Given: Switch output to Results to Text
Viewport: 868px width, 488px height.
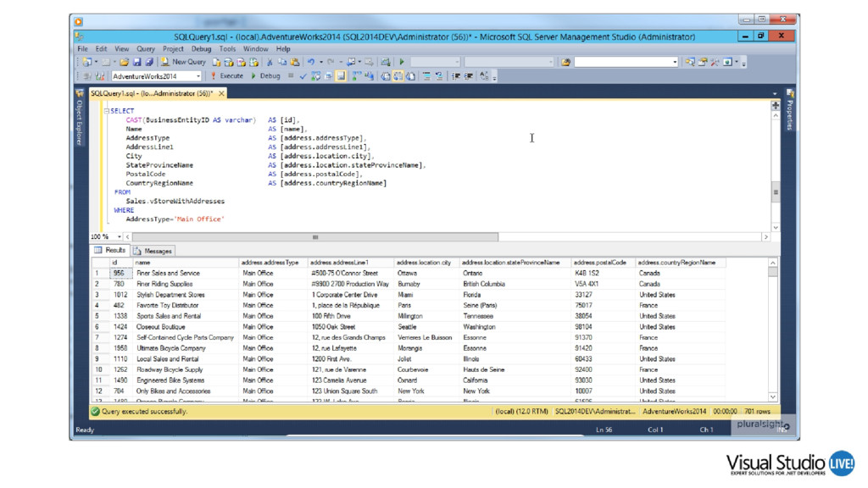Looking at the screenshot, I should [x=386, y=76].
